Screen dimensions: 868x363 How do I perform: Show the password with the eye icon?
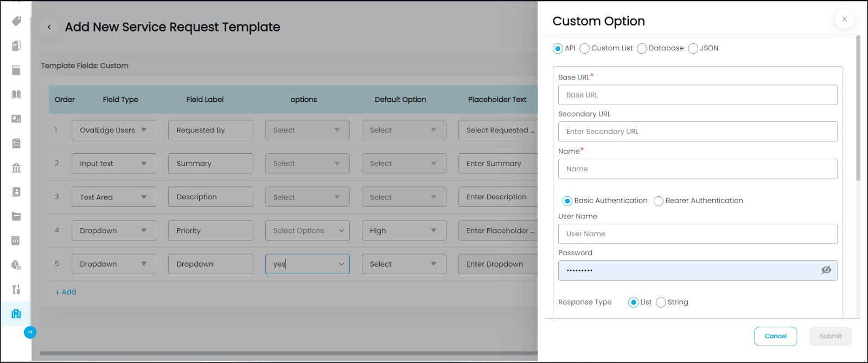click(x=826, y=270)
